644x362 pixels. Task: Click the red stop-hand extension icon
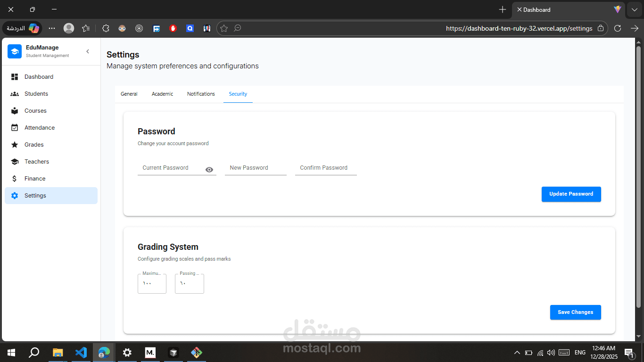[173, 28]
